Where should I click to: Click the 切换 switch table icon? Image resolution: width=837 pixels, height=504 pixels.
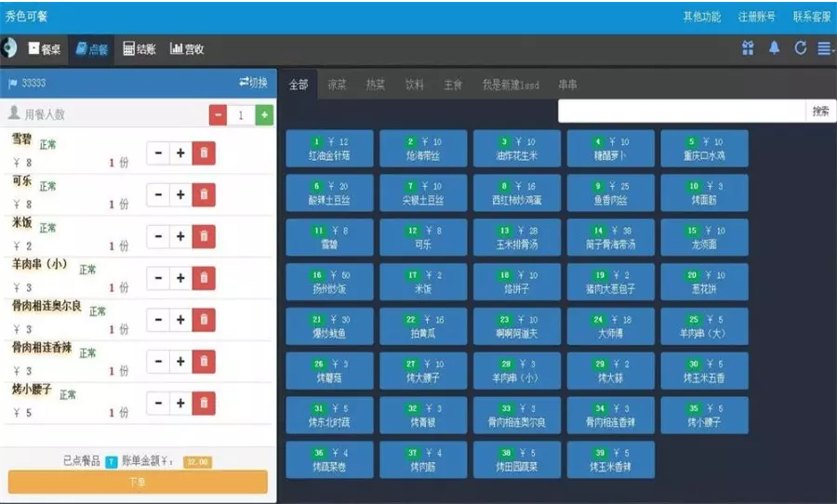[253, 83]
